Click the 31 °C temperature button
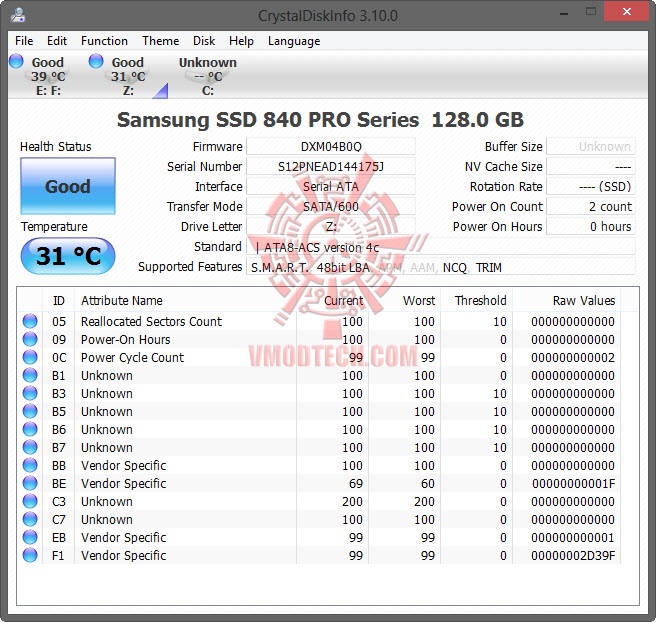Viewport: 656px width, 622px height. (x=68, y=256)
